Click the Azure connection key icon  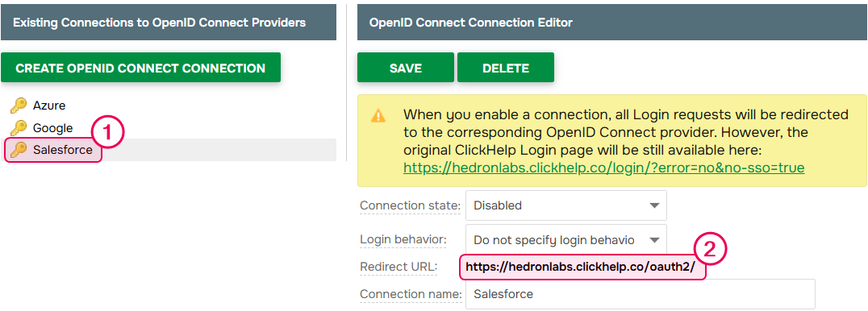point(19,105)
